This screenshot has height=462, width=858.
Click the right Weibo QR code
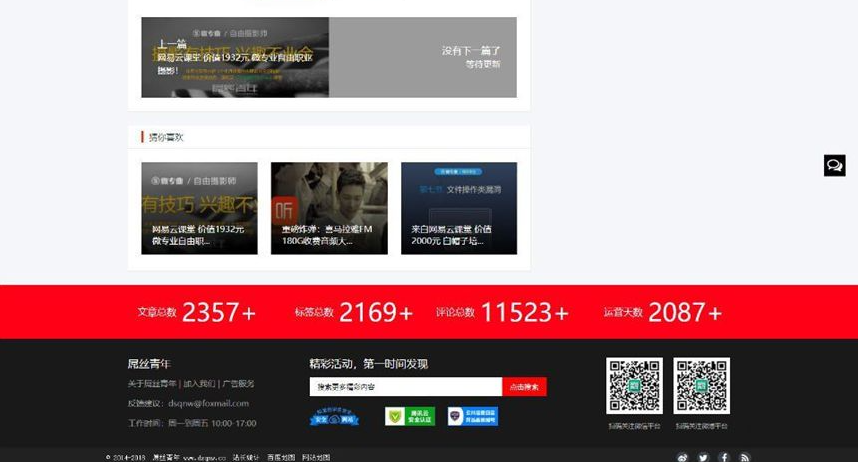[x=701, y=385]
